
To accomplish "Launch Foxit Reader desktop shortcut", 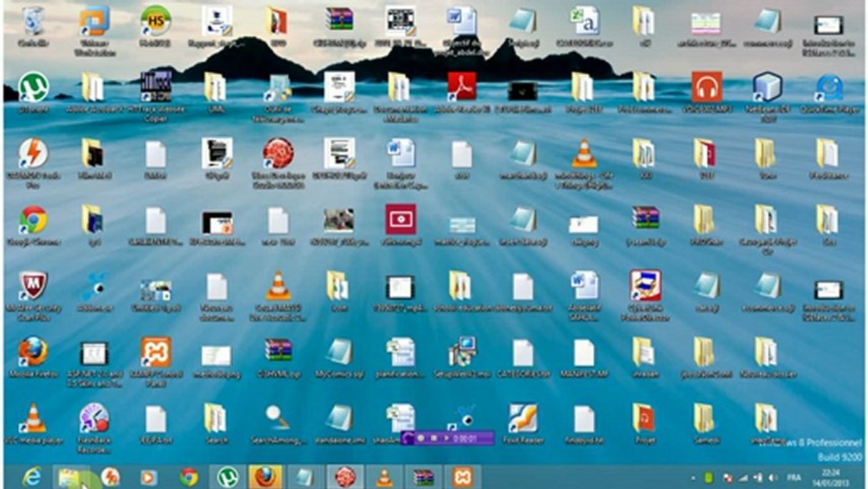I will pos(523,418).
